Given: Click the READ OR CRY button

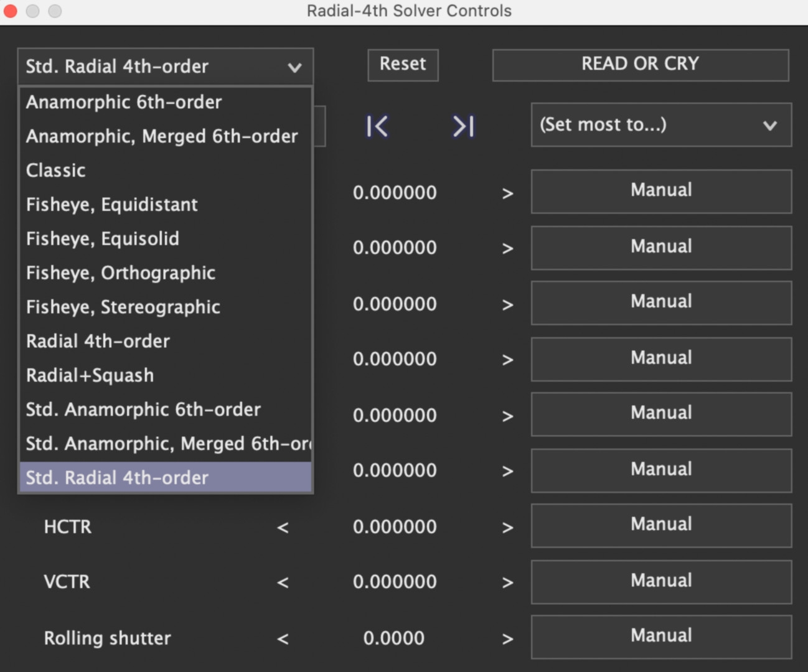Looking at the screenshot, I should (640, 65).
